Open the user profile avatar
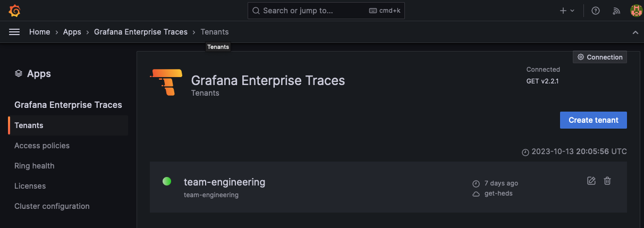644x228 pixels. click(636, 11)
